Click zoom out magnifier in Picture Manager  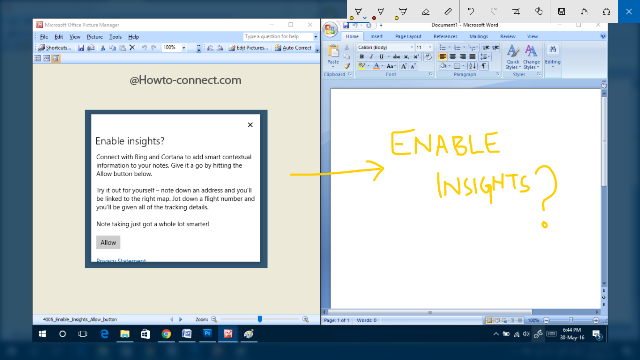(214, 319)
